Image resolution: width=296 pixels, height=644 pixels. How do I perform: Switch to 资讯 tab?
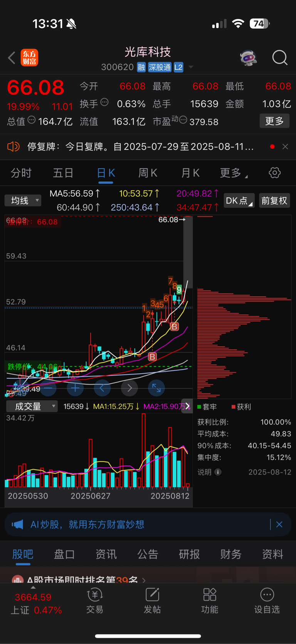tap(106, 554)
